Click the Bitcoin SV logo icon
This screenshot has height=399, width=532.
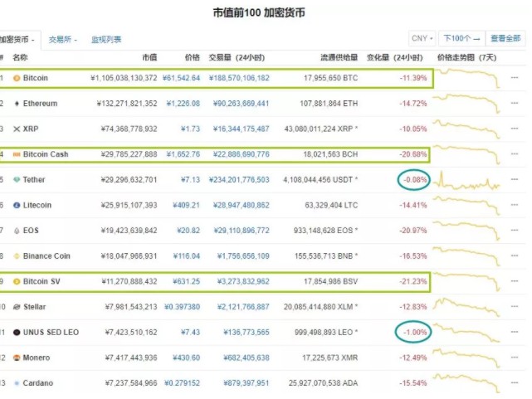(17, 281)
